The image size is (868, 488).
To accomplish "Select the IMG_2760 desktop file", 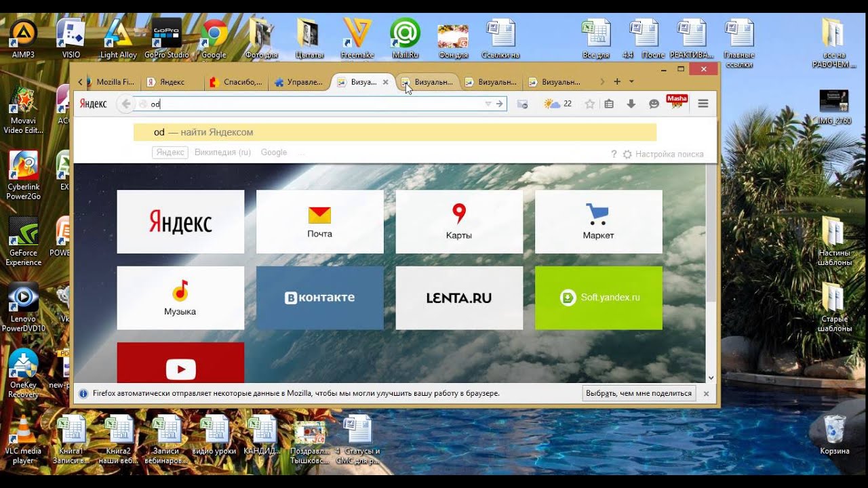I will click(834, 107).
